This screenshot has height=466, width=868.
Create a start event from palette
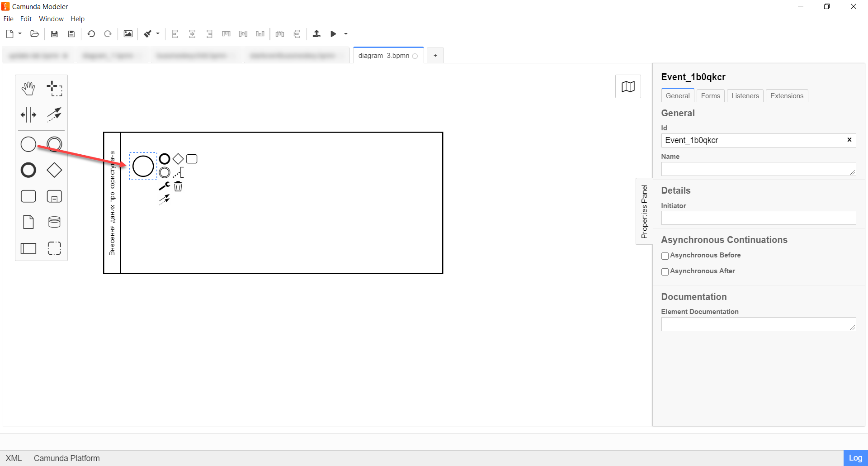click(x=28, y=144)
